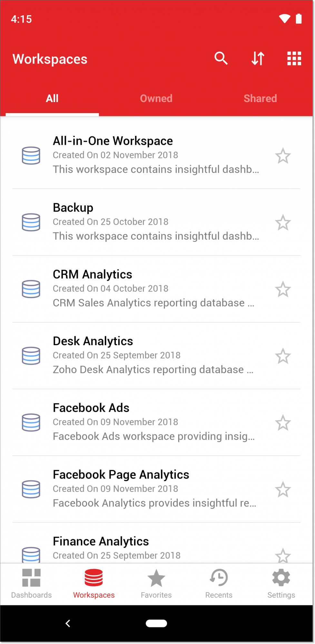Screen dimensions: 315x644
Task: Open the Finance Analytics workspace
Action: 156,543
